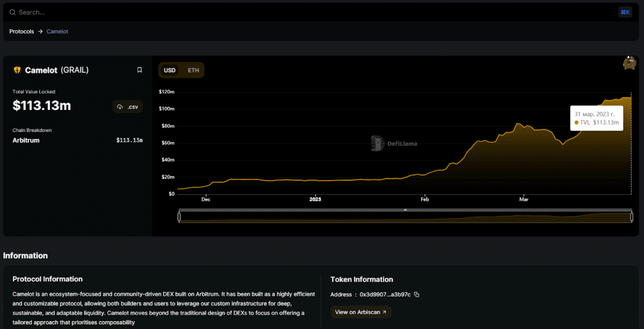Click the search magnifier icon
This screenshot has height=329, width=644.
12,12
